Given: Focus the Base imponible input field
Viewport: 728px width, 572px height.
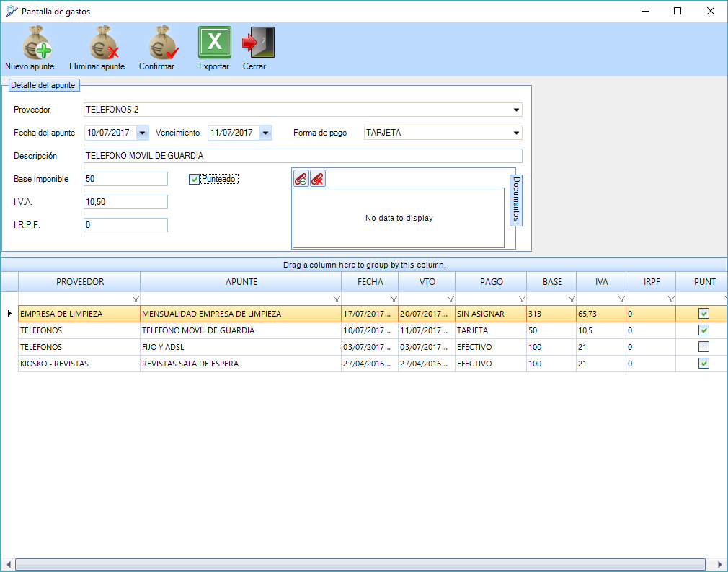Looking at the screenshot, I should coord(126,179).
